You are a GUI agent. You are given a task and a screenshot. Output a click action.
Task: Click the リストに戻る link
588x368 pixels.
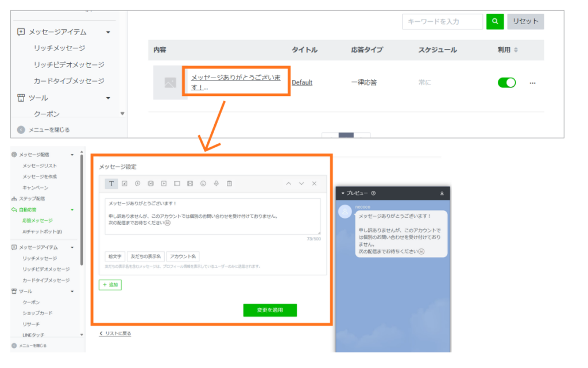click(115, 333)
